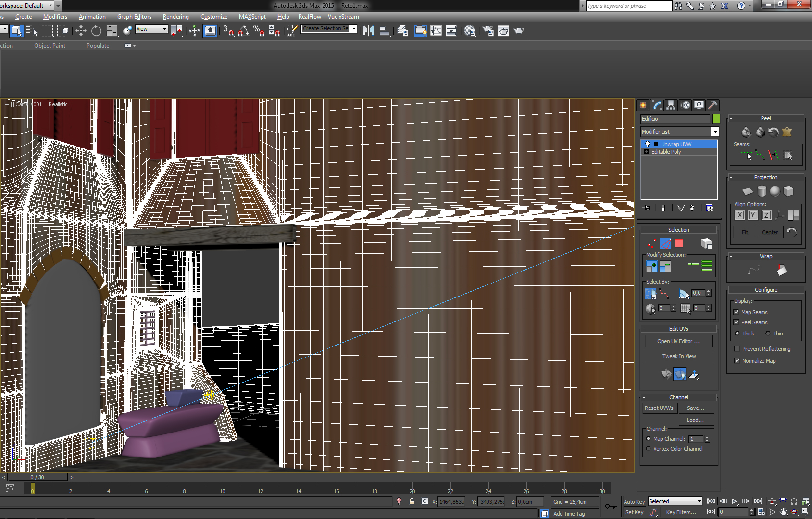Open the View reference coordinate dropdown
This screenshot has height=519, width=812.
151,29
